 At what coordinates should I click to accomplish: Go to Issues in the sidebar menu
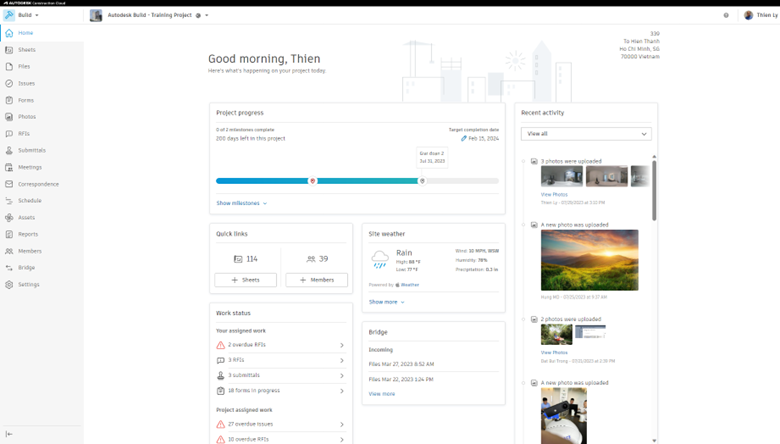26,84
